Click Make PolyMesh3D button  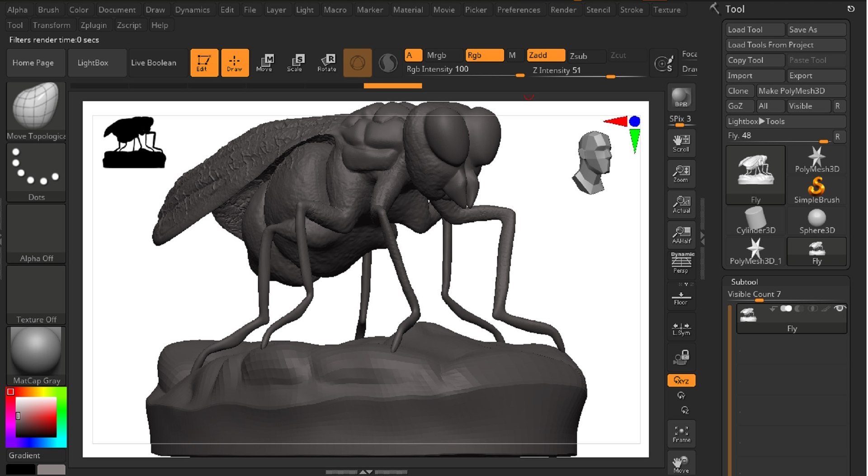[801, 91]
